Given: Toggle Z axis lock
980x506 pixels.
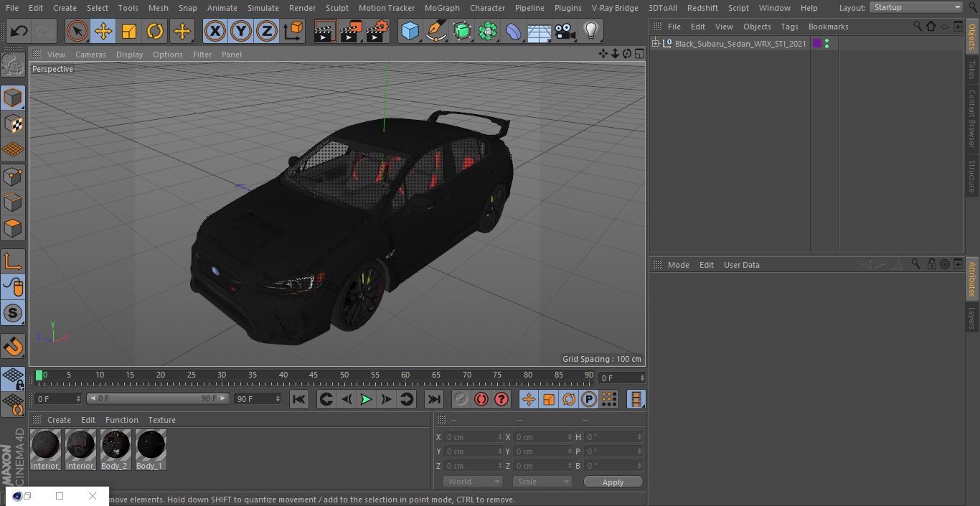Looking at the screenshot, I should (x=267, y=31).
